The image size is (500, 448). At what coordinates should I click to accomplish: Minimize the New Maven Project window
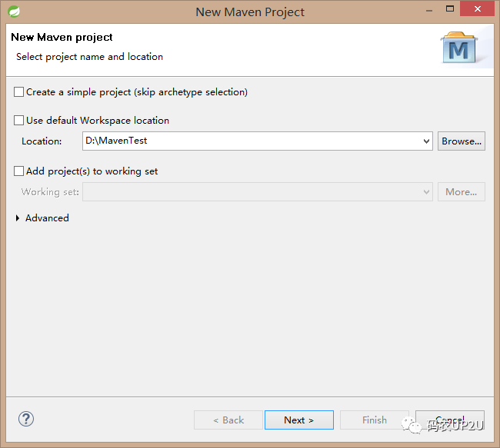point(429,9)
